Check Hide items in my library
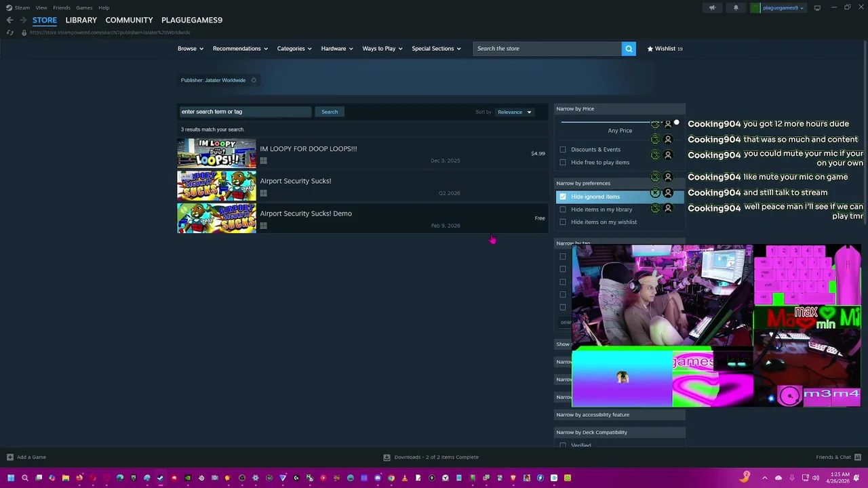The image size is (868, 488). coord(563,209)
